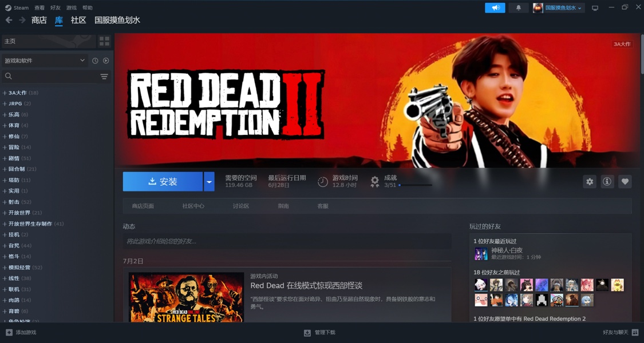Expand the 3A大作 category
Image resolution: width=644 pixels, height=343 pixels.
[x=5, y=93]
